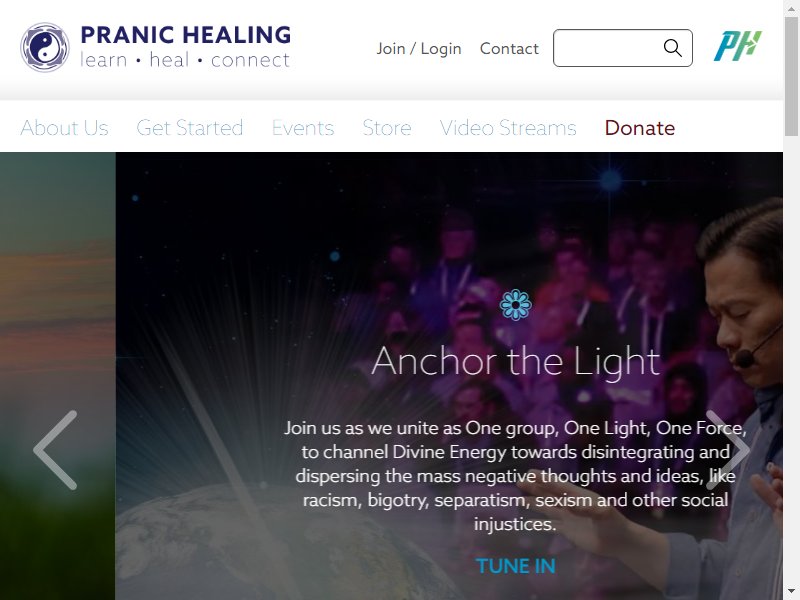
Task: Click the magnifying glass search icon
Action: (672, 48)
